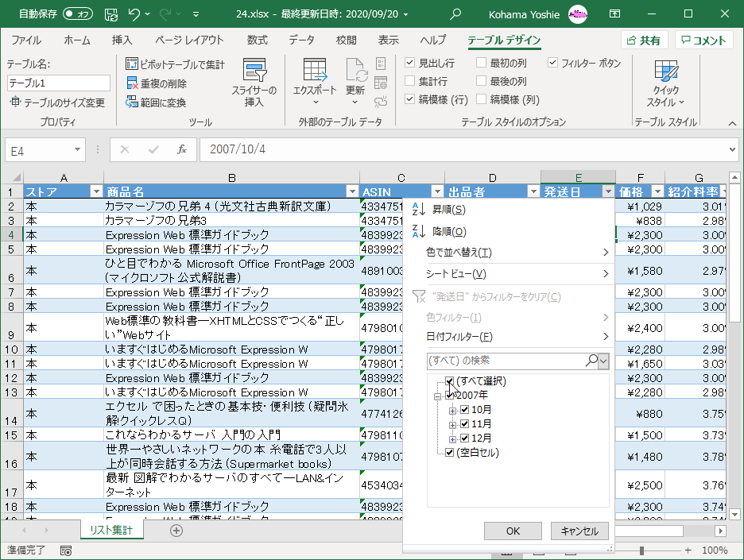Summarize with PivotTable
This screenshot has width=744, height=560.
175,64
